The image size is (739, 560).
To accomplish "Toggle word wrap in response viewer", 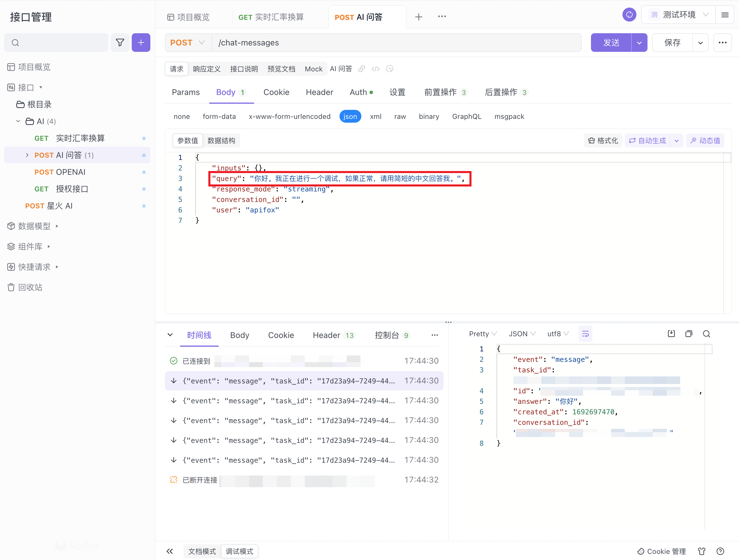I will [x=585, y=334].
